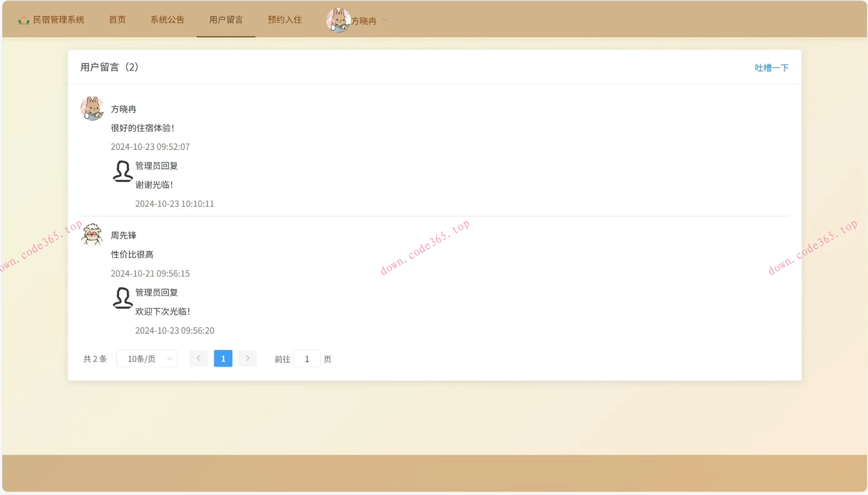
Task: Expand the user dropdown arrow beside 方晓冉
Action: point(386,20)
